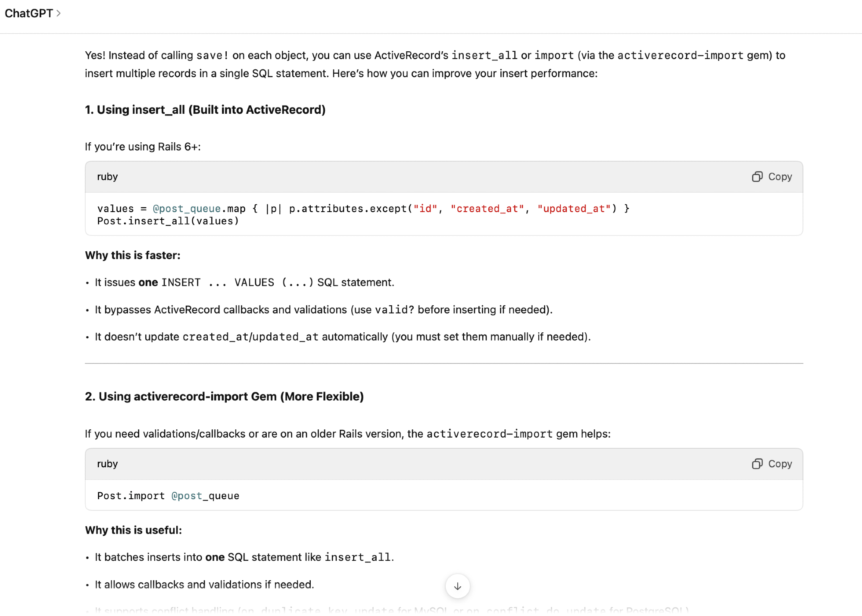The image size is (862, 616).
Task: Click the If you're using Rails 6+ line
Action: 143,147
